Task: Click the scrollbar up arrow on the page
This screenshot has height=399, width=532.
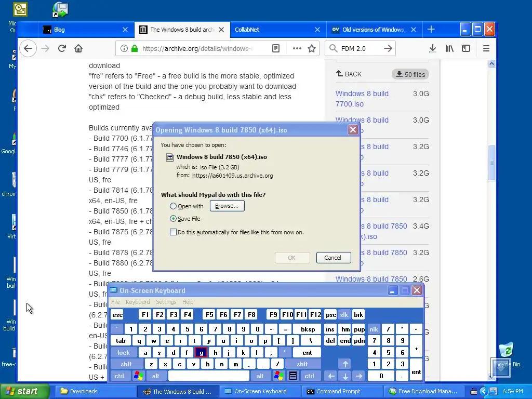Action: (491, 63)
